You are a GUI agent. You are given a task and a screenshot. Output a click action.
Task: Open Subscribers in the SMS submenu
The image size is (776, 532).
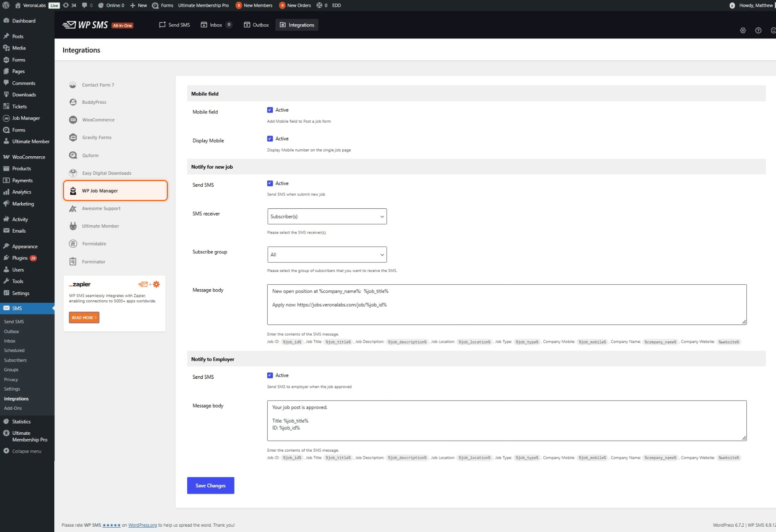click(x=15, y=360)
